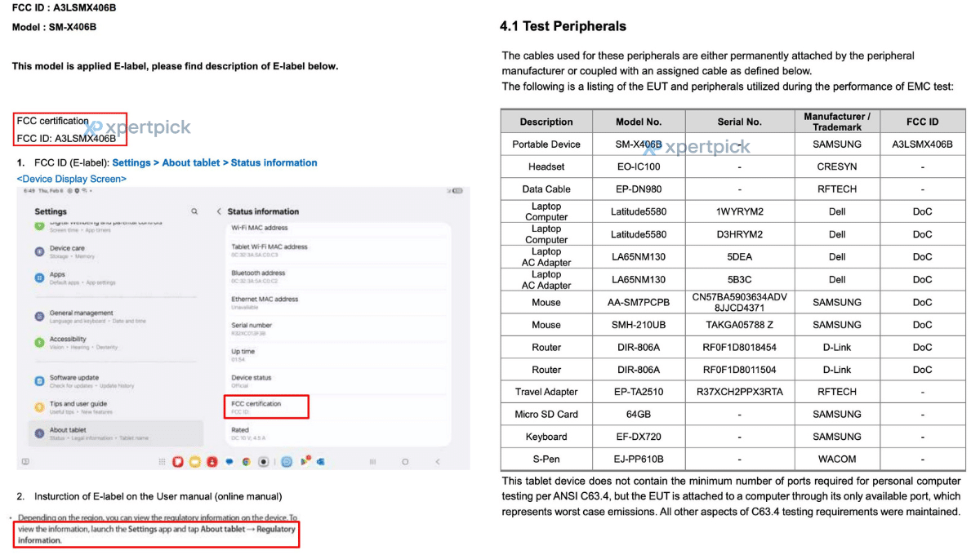The height and width of the screenshot is (555, 980).
Task: Tap the blue Apps icon in Settings
Action: pyautogui.click(x=39, y=277)
